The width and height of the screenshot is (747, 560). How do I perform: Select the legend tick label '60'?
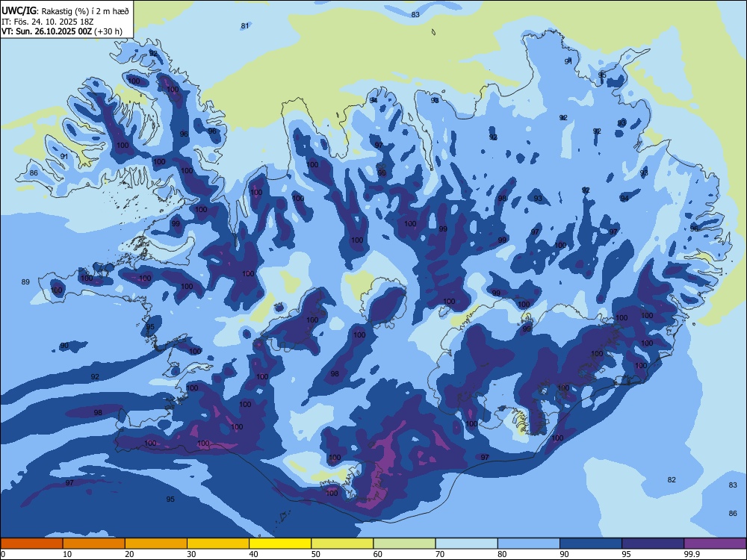(x=378, y=554)
